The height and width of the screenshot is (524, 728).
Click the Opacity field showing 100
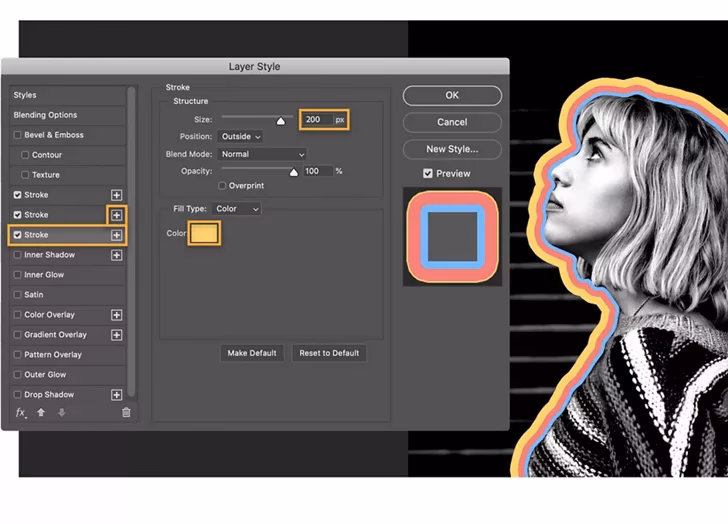pos(318,171)
